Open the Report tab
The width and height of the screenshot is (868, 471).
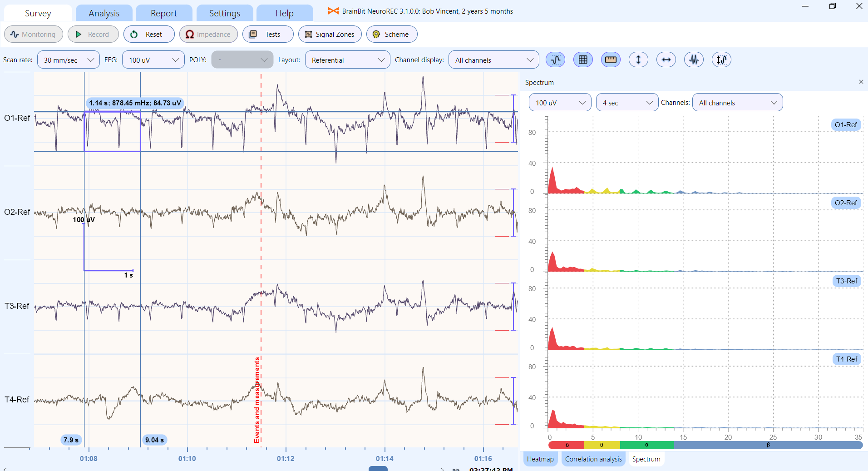click(163, 13)
